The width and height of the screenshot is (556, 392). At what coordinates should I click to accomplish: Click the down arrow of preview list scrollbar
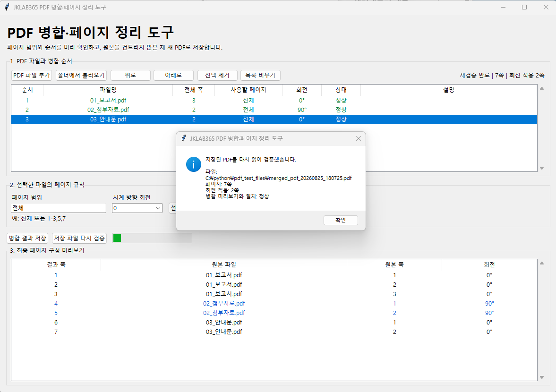click(x=542, y=377)
